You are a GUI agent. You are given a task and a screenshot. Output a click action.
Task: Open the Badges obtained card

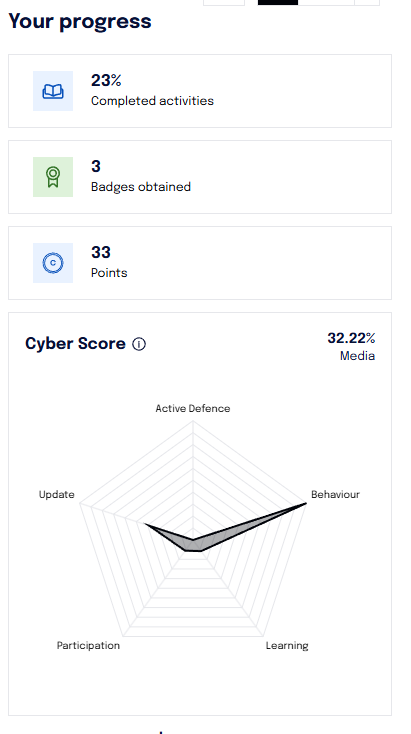[200, 177]
